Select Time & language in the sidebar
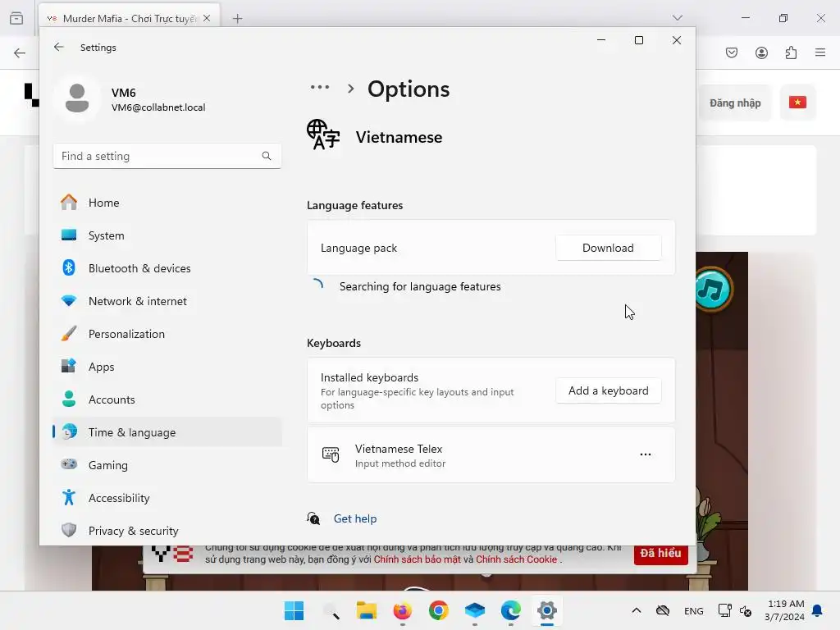This screenshot has width=840, height=630. pos(167,432)
